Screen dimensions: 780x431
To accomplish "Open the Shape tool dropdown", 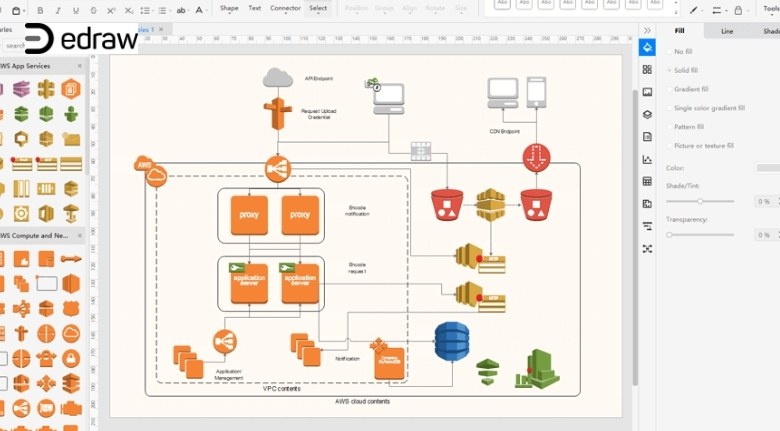I will pos(229,8).
